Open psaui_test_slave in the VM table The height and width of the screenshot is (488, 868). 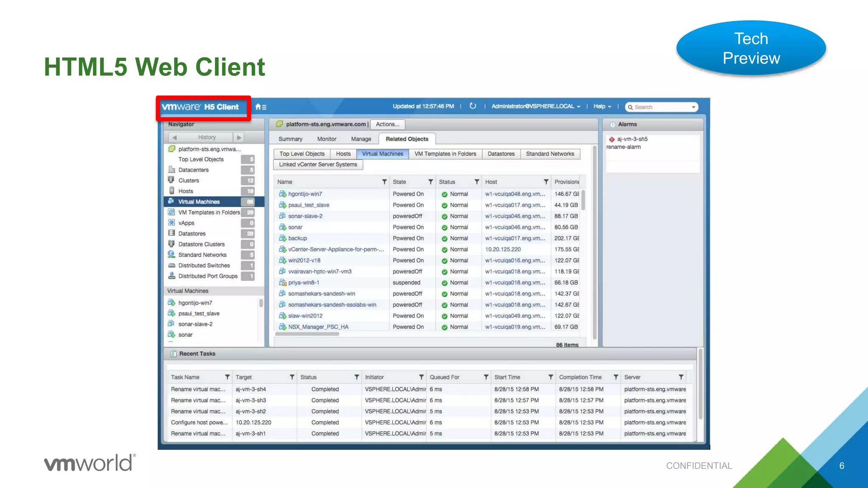[309, 205]
